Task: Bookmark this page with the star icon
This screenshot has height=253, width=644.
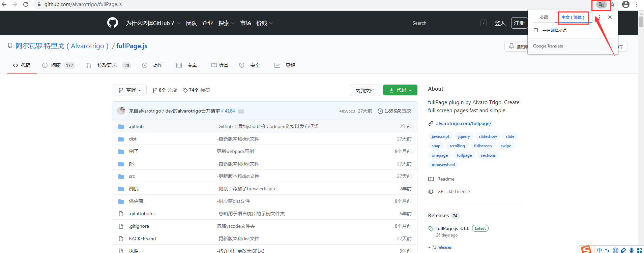Action: [613, 4]
